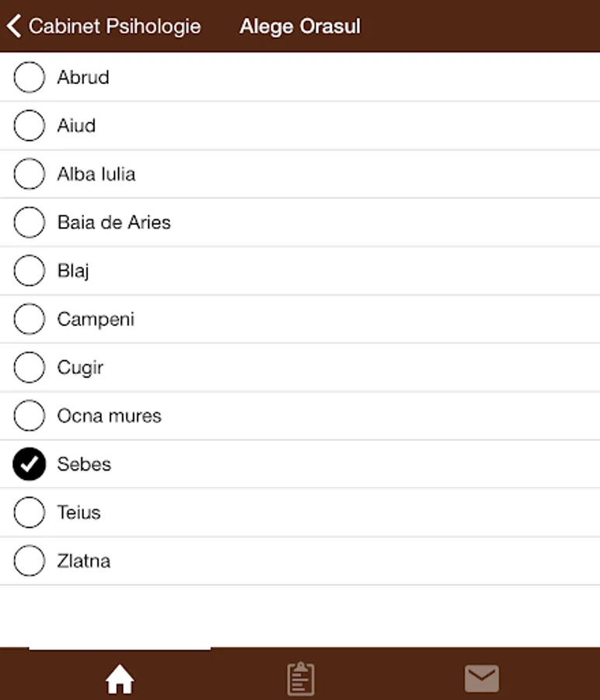The height and width of the screenshot is (700, 600).
Task: Choose Alba Iulia radio option
Action: (30, 174)
